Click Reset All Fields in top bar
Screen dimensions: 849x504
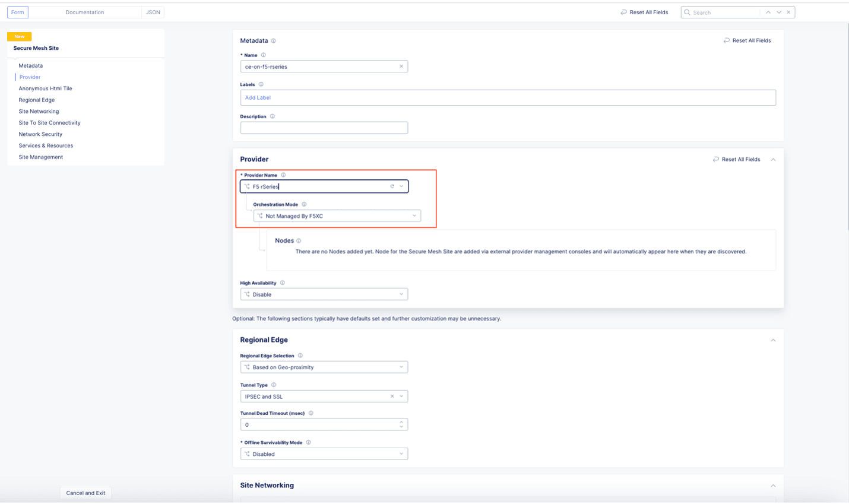pos(644,12)
